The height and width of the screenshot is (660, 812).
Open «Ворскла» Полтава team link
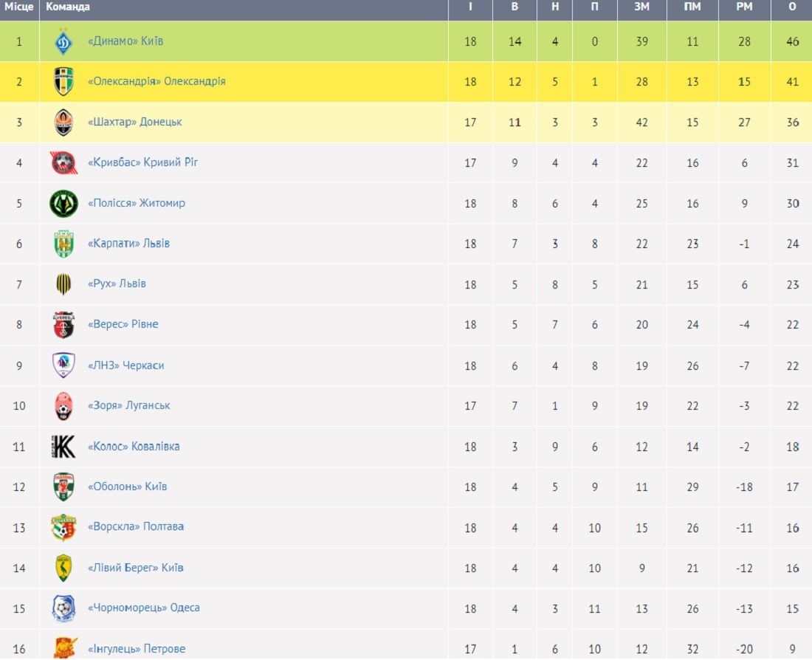(136, 526)
